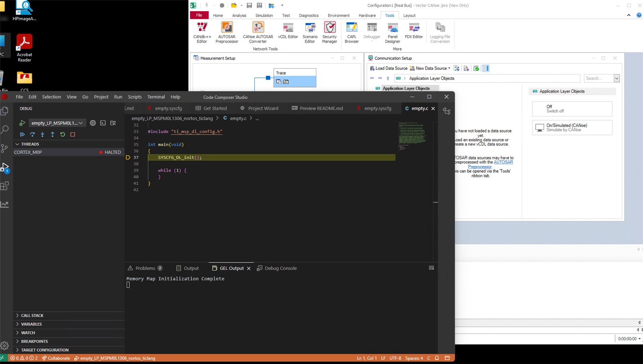Open the FDX Editor
This screenshot has width=643, height=364.
414,31
